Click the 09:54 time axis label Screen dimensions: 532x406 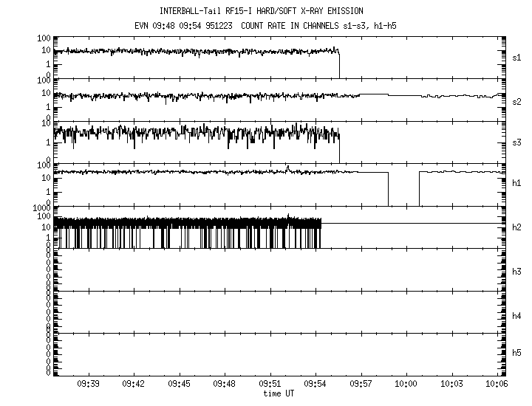316,385
